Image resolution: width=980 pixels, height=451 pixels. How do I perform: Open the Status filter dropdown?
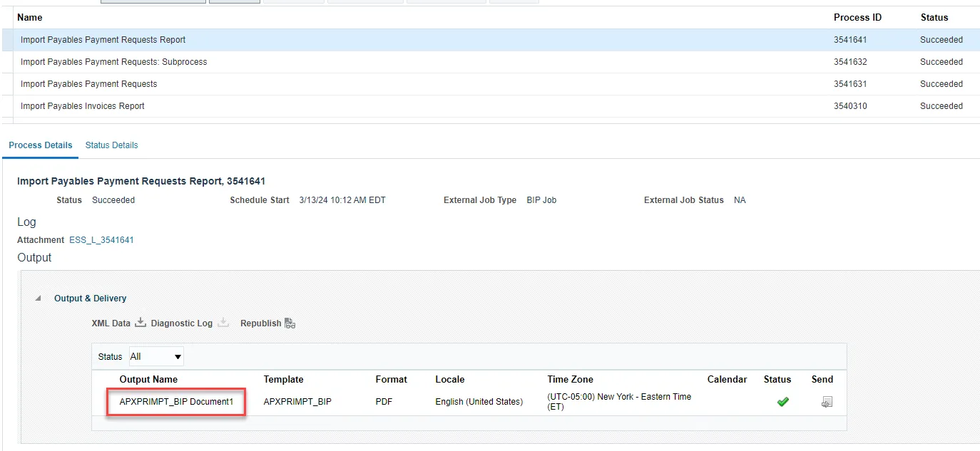point(156,356)
